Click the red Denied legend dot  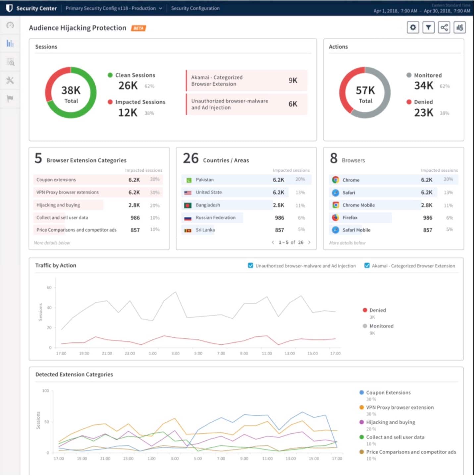tap(365, 310)
